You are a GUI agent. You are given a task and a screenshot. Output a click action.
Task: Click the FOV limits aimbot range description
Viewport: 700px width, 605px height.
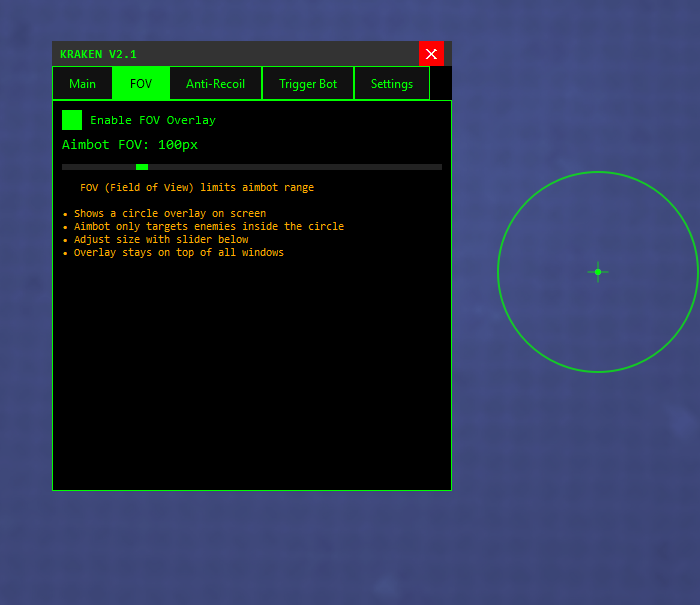coord(197,188)
